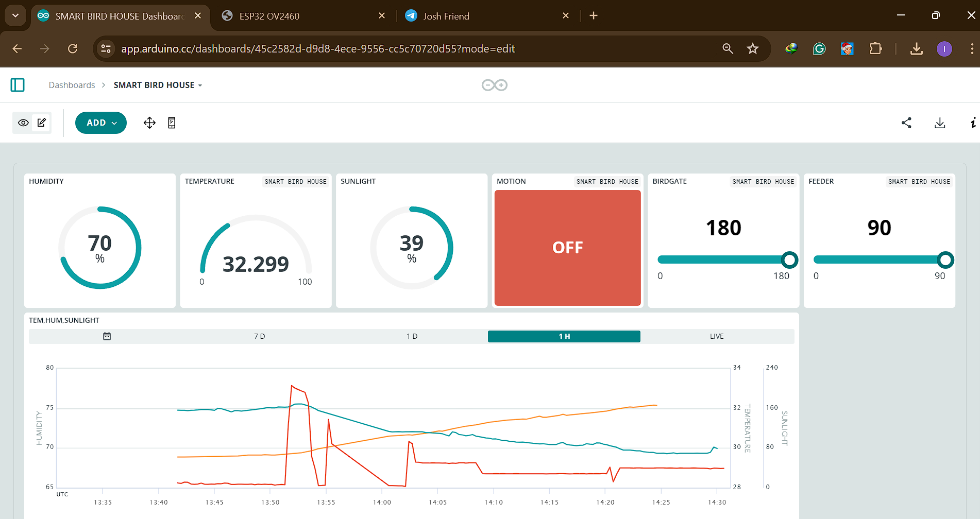Click the SUNLIGHT percentage gauge
This screenshot has height=519, width=980.
412,248
